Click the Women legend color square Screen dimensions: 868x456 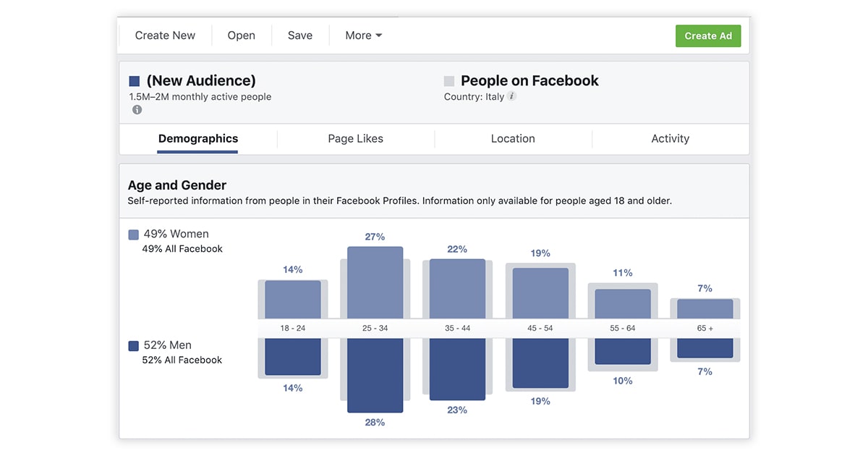coord(133,235)
